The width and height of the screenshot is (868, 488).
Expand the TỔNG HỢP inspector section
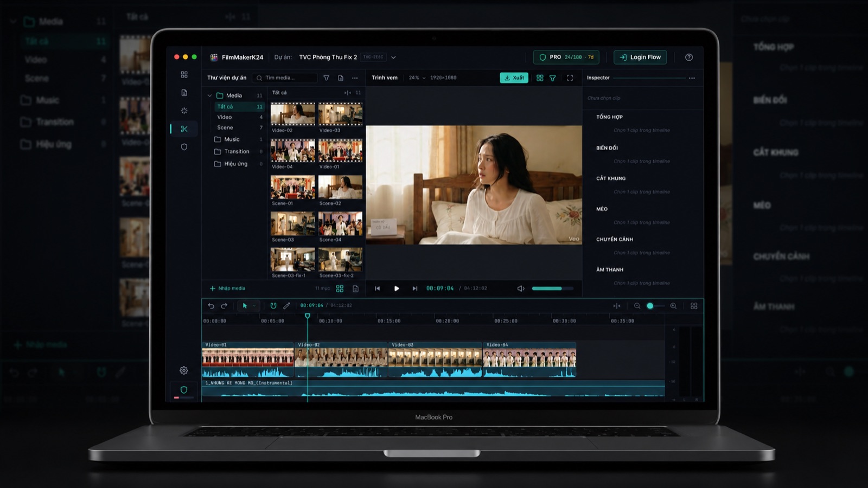coord(609,117)
